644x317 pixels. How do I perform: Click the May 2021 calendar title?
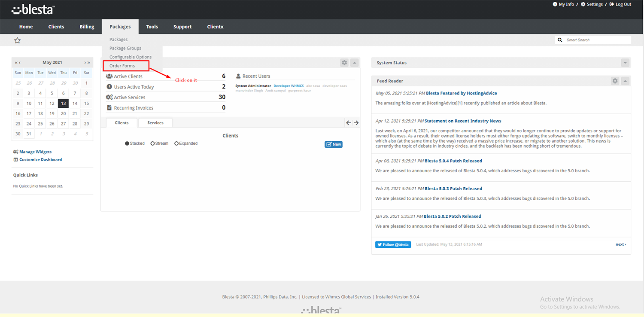click(x=52, y=62)
